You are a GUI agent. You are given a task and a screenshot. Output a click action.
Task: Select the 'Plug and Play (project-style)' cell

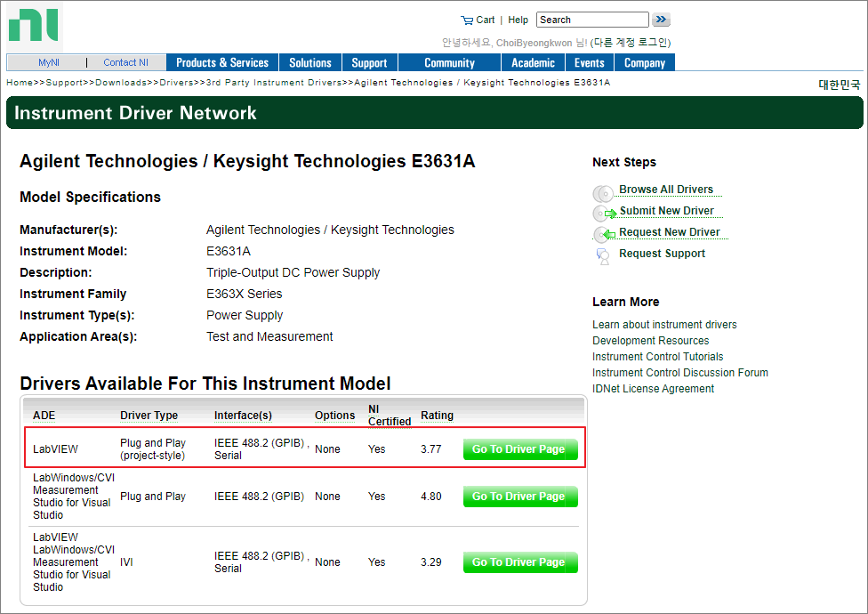pos(153,449)
